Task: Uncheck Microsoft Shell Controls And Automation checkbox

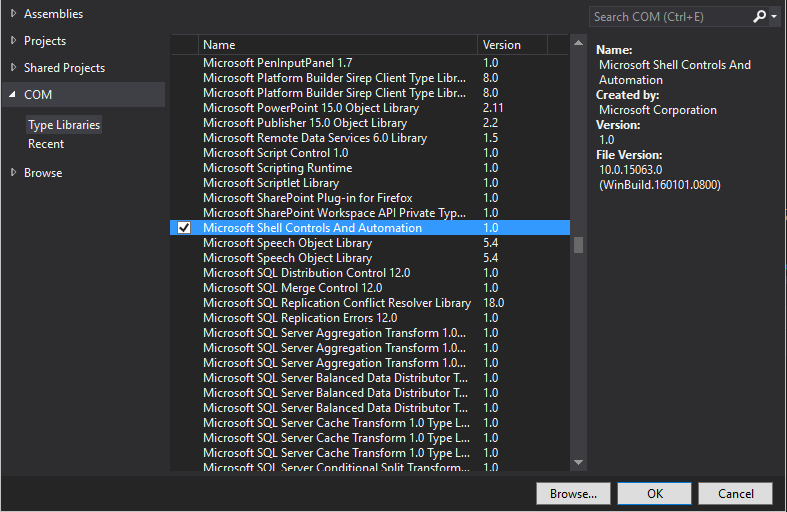Action: 184,227
